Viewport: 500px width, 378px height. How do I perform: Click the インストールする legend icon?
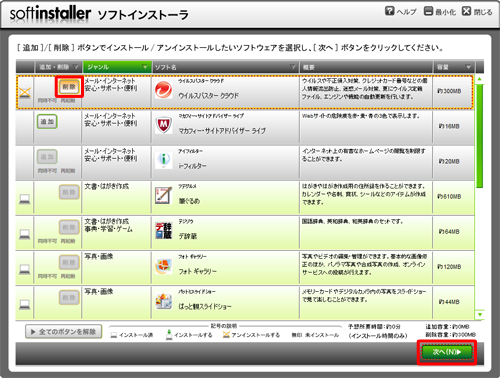point(169,334)
